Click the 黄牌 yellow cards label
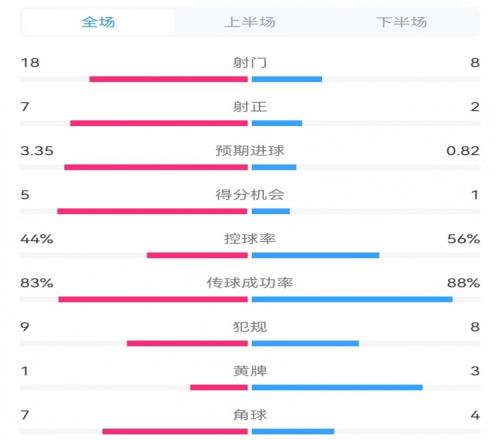The width and height of the screenshot is (500, 440). [x=250, y=371]
